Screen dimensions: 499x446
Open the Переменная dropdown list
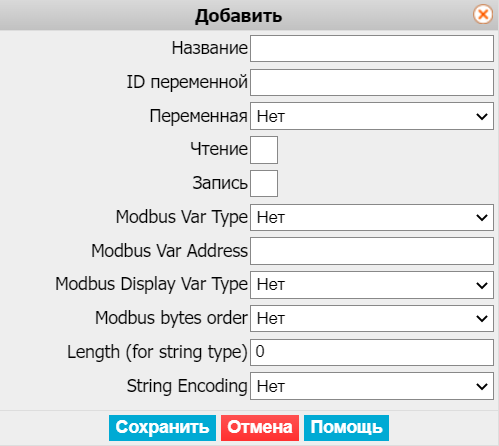click(x=372, y=116)
